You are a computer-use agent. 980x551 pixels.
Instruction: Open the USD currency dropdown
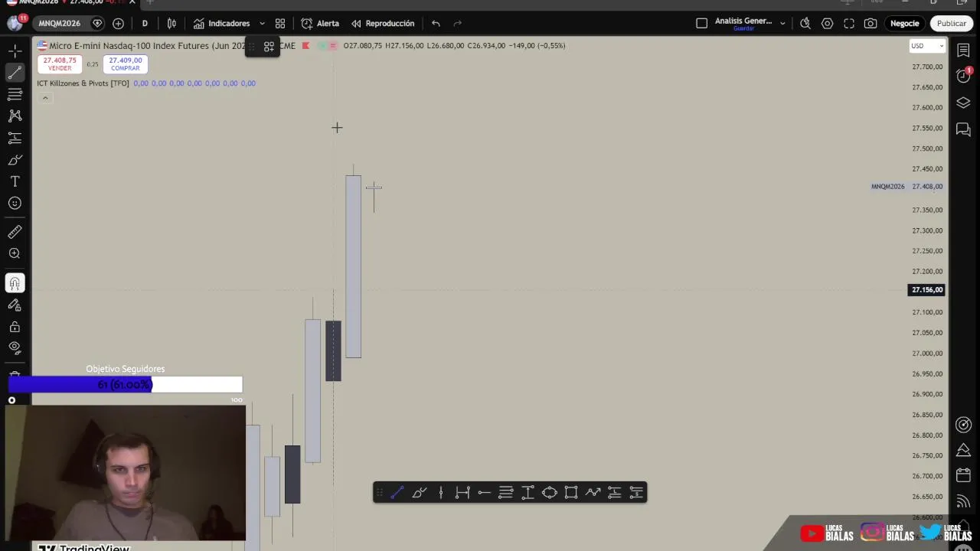point(926,46)
